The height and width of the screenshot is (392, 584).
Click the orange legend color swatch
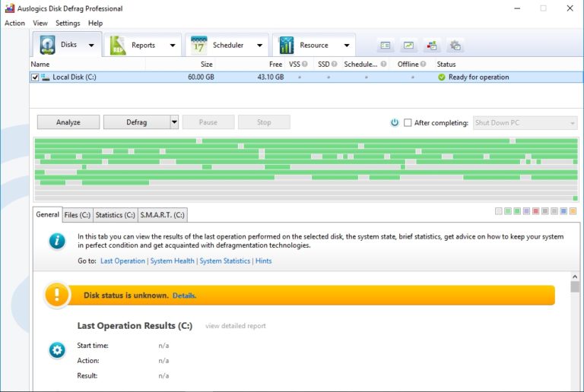(x=573, y=211)
